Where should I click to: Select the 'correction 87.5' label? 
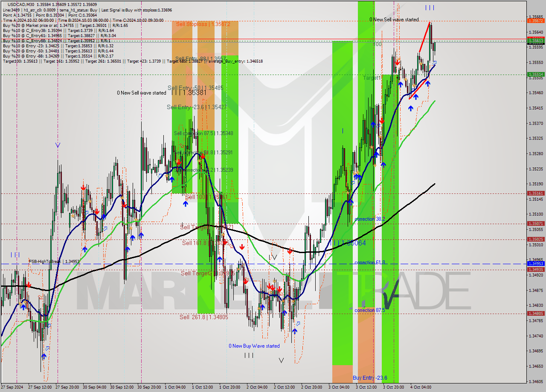click(370, 310)
